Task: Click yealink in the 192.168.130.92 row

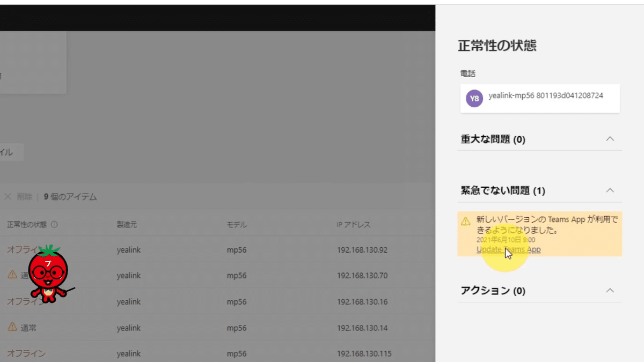Action: [x=129, y=249]
